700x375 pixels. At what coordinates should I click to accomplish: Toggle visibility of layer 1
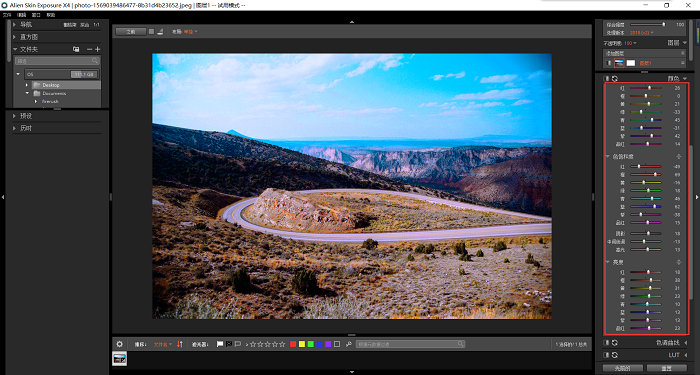coord(609,63)
